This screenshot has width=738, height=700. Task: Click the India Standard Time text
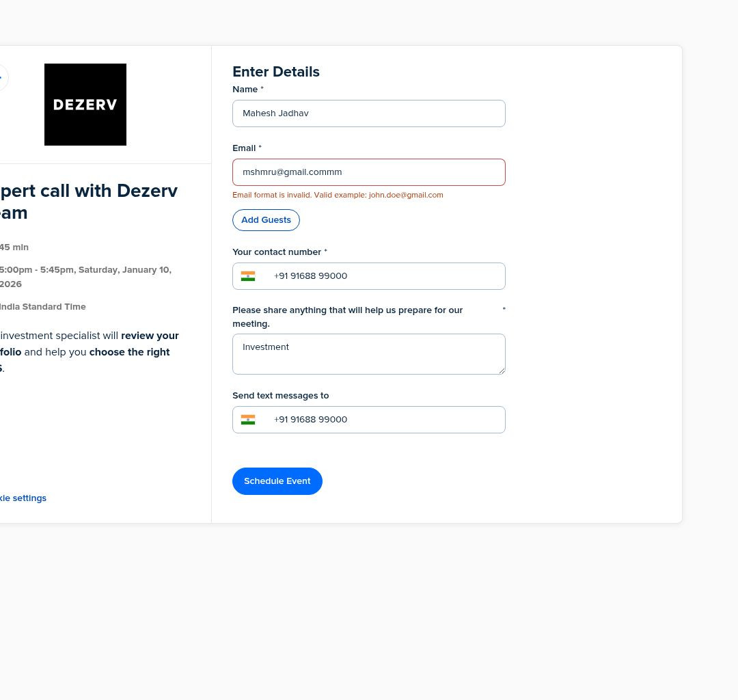tap(43, 307)
